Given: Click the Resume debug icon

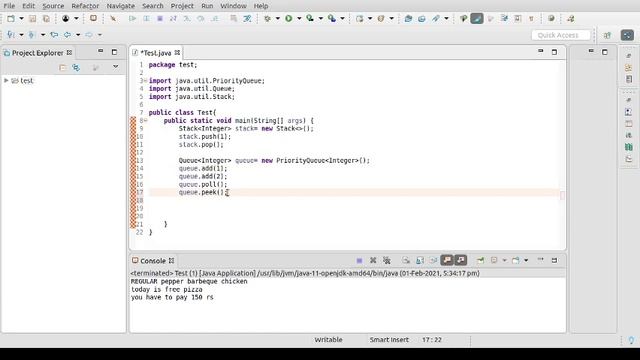Looking at the screenshot, I should [x=132, y=18].
